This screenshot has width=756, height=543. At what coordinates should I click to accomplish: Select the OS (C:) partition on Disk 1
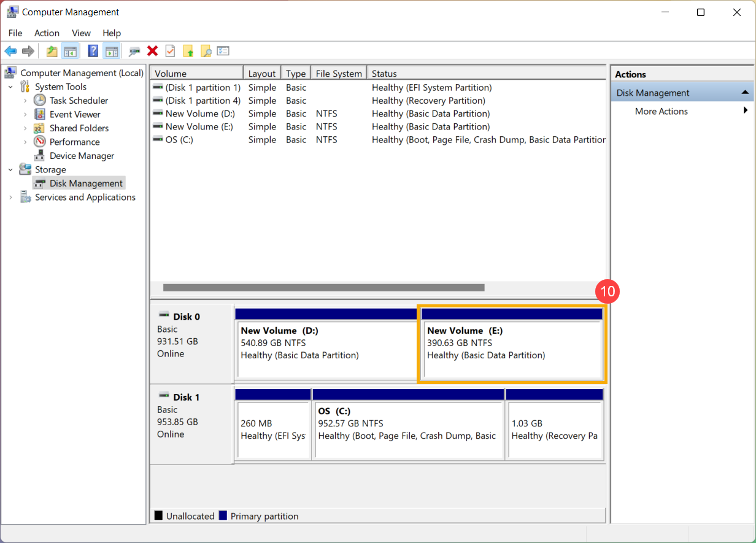tap(408, 424)
